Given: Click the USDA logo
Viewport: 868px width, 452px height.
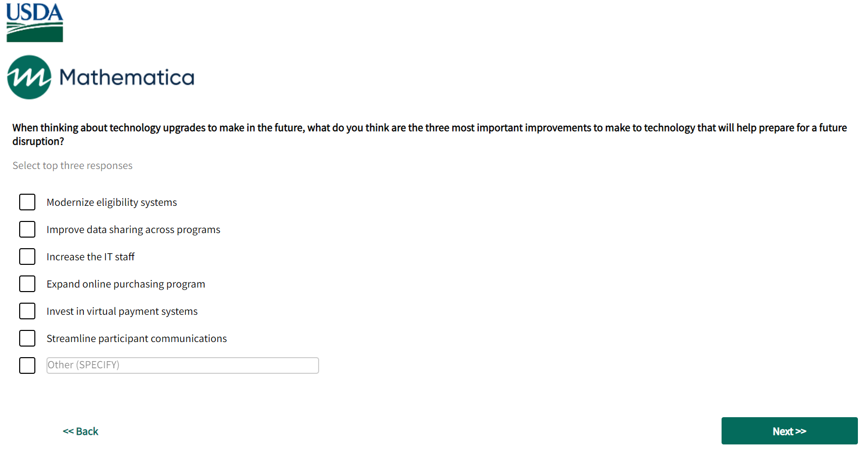Looking at the screenshot, I should coord(34,23).
